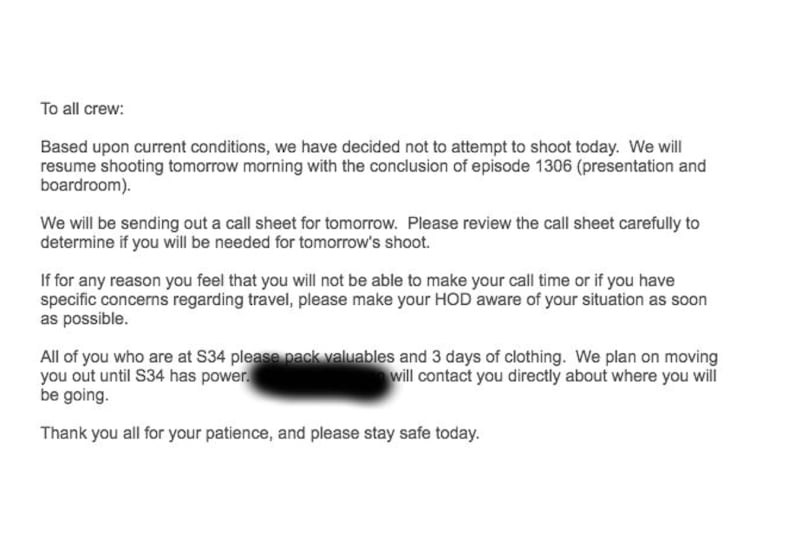This screenshot has height=533, width=800.
Task: Click the black redacted name blob
Action: (321, 378)
